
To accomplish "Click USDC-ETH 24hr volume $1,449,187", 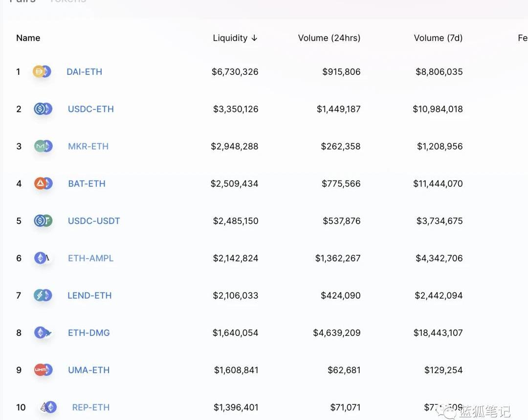I will tap(339, 109).
